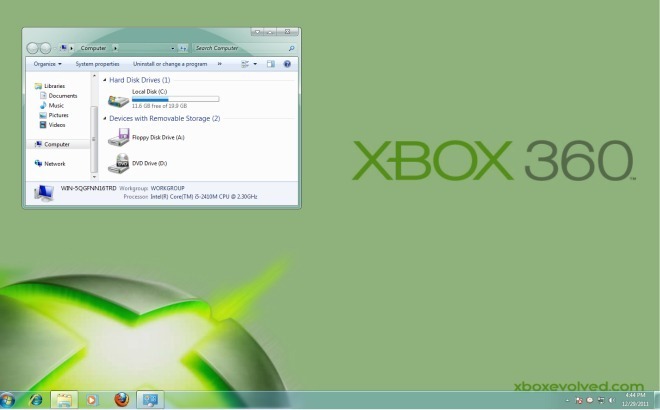This screenshot has width=660, height=410.
Task: Select the Floppy Disk Drive (A:)
Action: (x=146, y=137)
